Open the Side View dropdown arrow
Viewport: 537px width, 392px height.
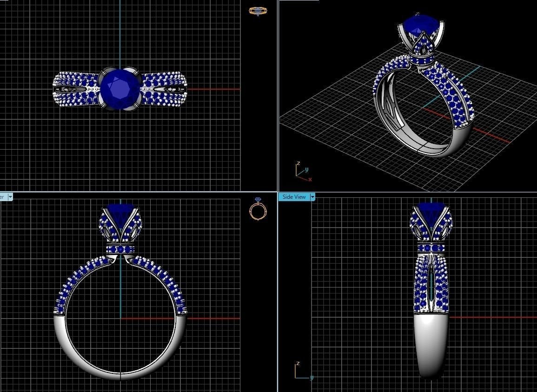click(x=312, y=196)
